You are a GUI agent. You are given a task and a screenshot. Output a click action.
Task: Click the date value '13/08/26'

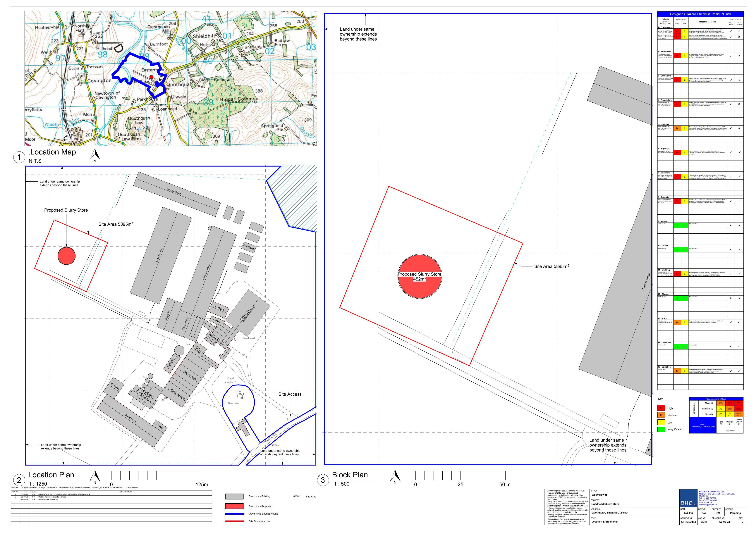[x=688, y=513]
